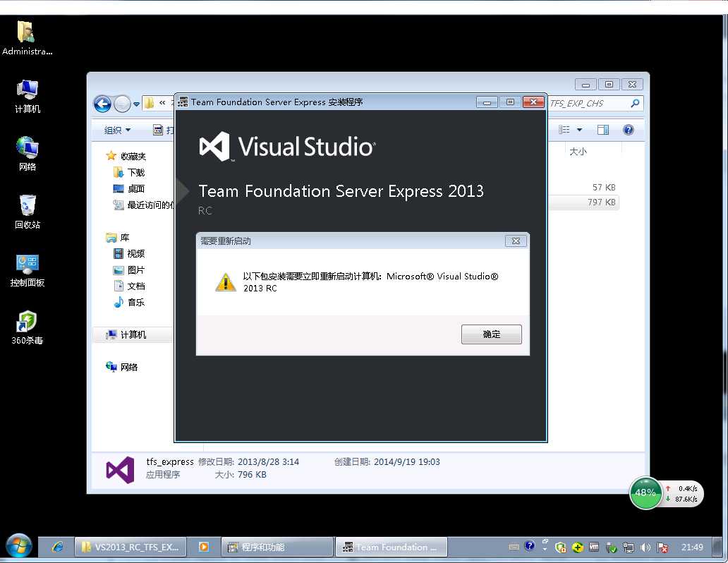The width and height of the screenshot is (728, 563).
Task: Select 最近访问的位置 in navigation pane
Action: pos(143,205)
